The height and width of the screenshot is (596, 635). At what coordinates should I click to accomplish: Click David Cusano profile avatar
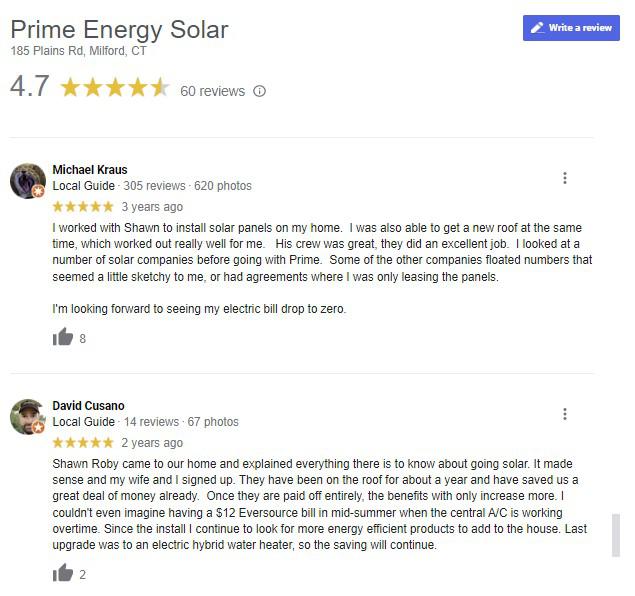[x=28, y=416]
